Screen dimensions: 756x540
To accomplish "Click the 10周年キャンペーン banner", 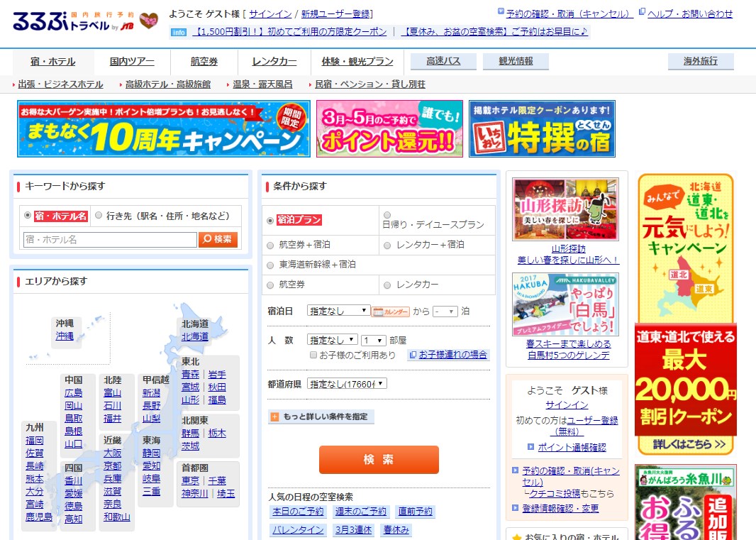I will tap(164, 128).
